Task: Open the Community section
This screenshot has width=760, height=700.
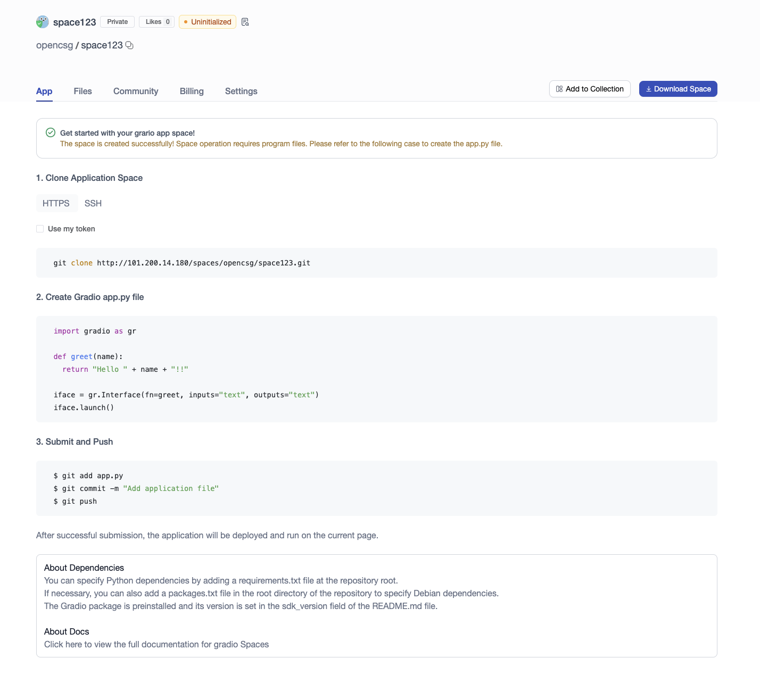Action: coord(135,91)
